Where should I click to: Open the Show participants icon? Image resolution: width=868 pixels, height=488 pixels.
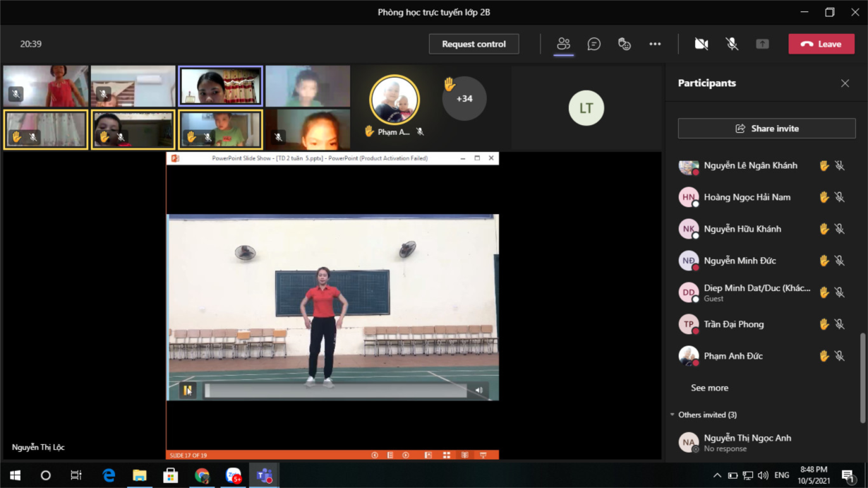pyautogui.click(x=563, y=44)
